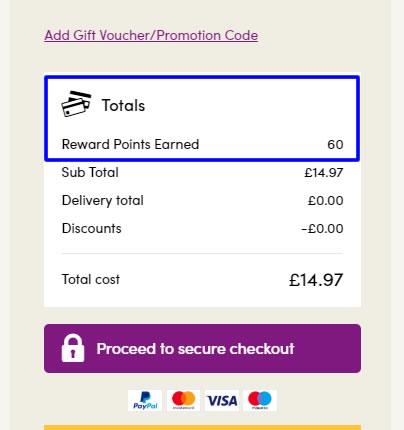Click the Sub Total amount £14.97
Image resolution: width=404 pixels, height=430 pixels.
click(324, 173)
